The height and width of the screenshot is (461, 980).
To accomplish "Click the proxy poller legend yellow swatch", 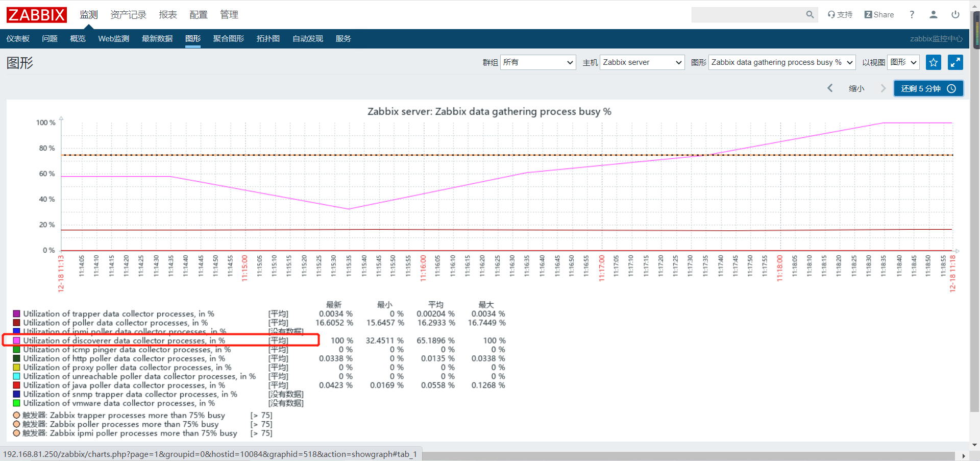I will coord(17,367).
